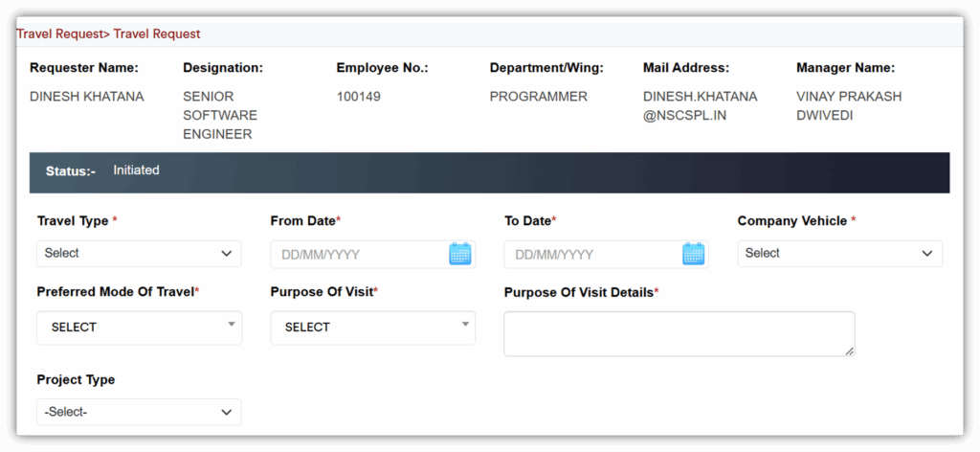Open the From Date calendar picker icon

(x=460, y=254)
